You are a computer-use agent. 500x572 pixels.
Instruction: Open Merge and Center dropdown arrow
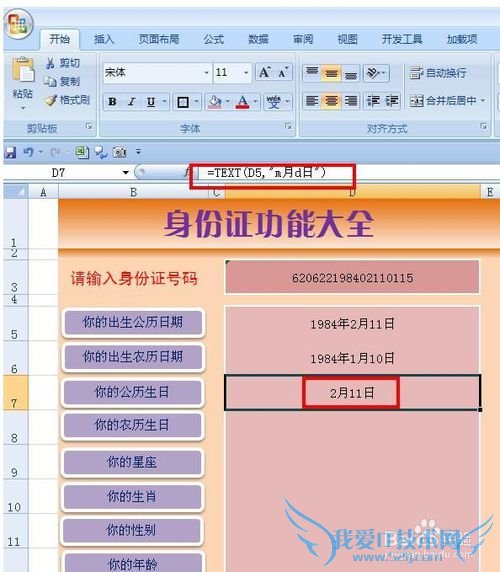coord(483,100)
